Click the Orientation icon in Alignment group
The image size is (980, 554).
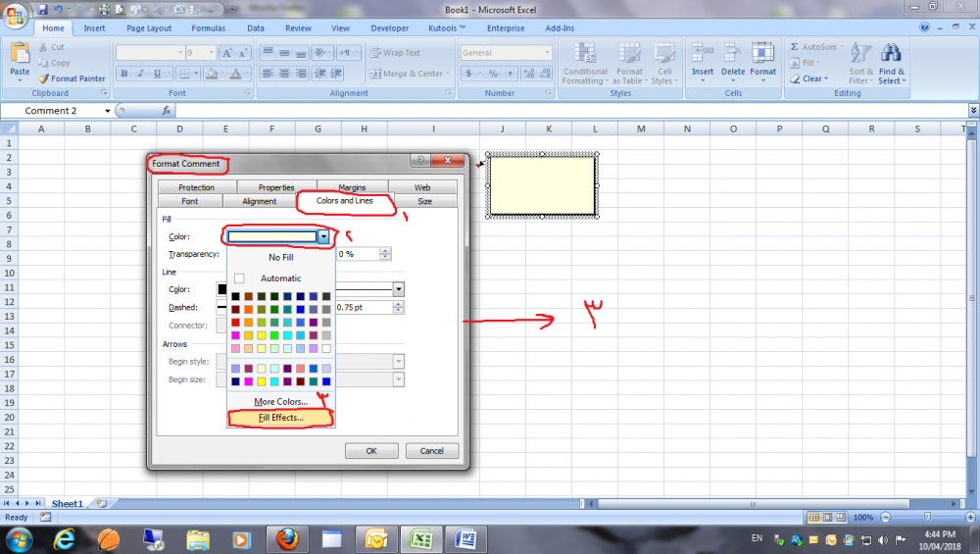coord(320,53)
